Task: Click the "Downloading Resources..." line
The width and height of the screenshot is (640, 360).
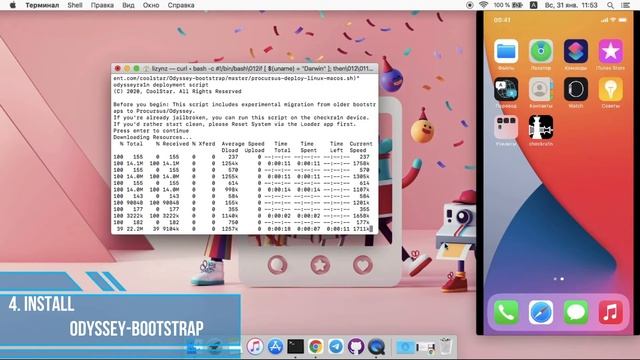Action: (x=153, y=137)
